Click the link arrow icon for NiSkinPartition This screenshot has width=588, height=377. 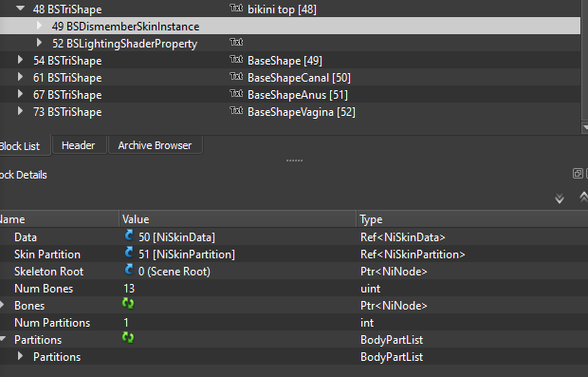(x=129, y=253)
